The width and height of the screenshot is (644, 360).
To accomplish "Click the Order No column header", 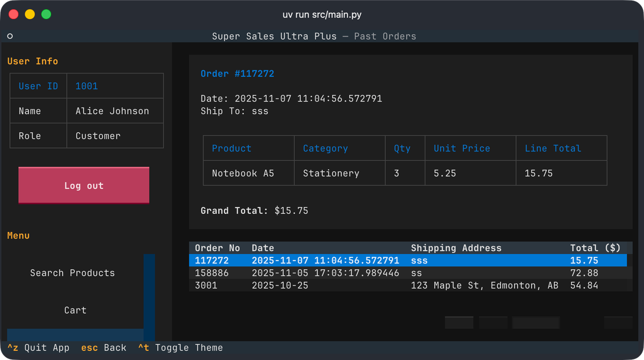I will [214, 248].
